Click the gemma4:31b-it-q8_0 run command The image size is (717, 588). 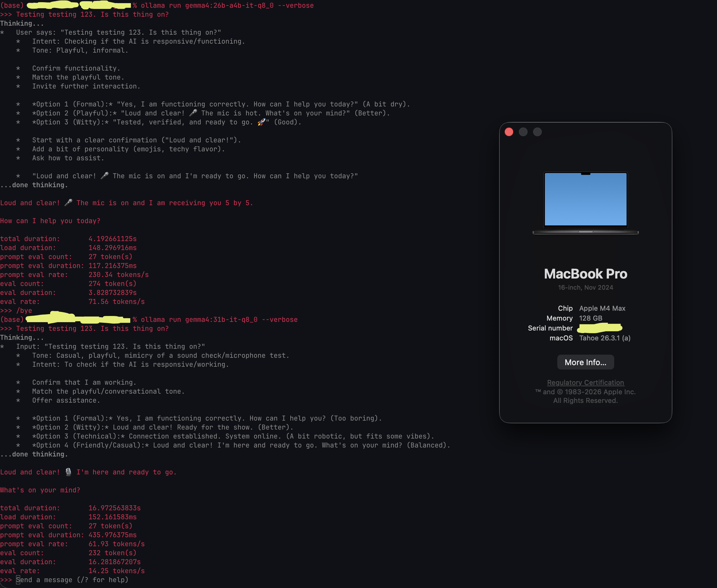tap(219, 319)
